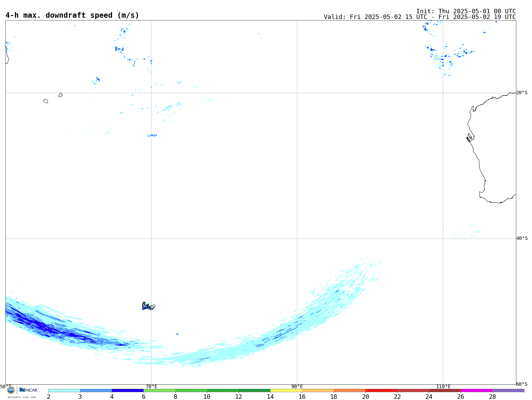Viewport: 532px width, 400px height.
Task: Select the dark blue 4–6 colorbar segment
Action: pos(128,391)
